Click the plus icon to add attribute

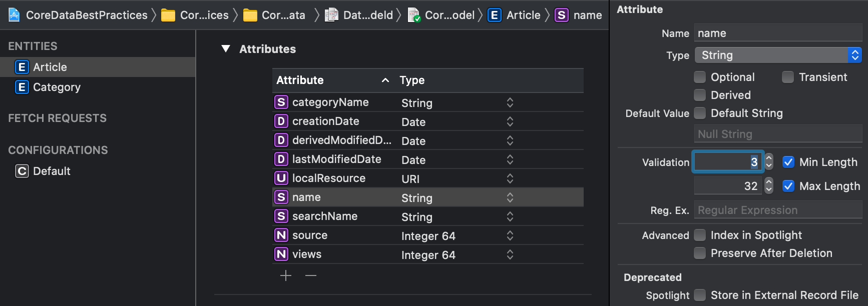286,275
